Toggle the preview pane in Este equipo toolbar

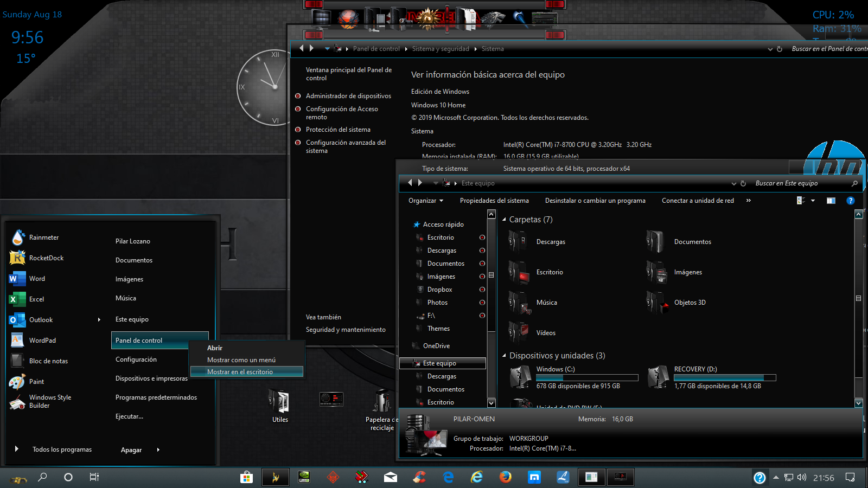831,201
